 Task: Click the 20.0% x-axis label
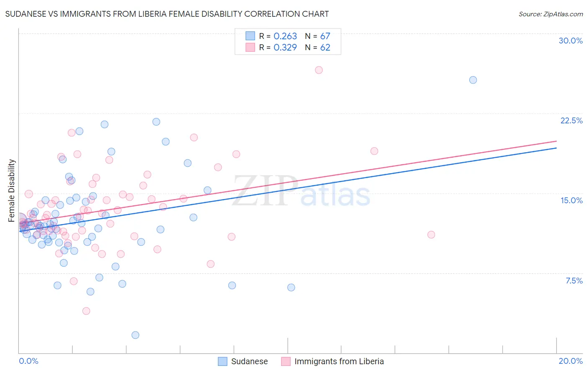(x=570, y=361)
